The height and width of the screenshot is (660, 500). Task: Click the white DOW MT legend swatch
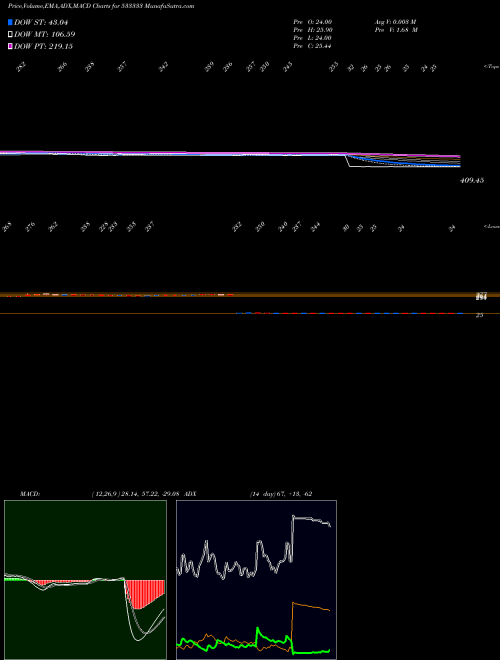(10, 34)
